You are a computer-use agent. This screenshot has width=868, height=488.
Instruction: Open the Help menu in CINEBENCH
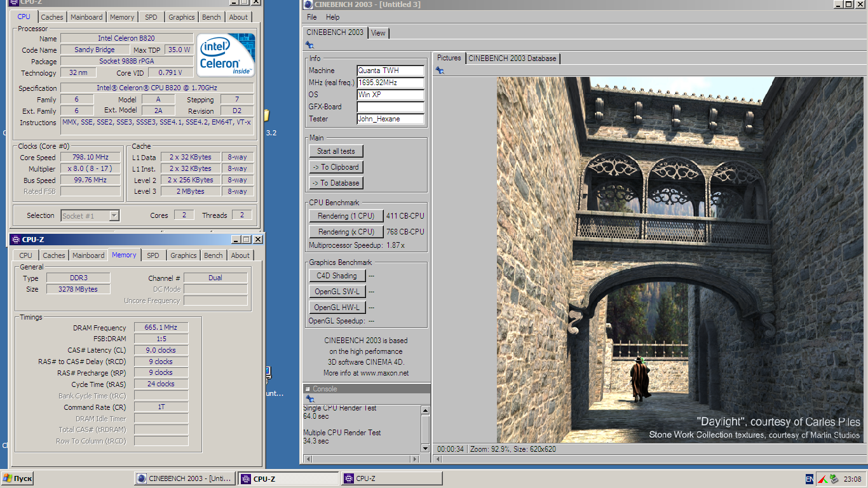pos(332,17)
